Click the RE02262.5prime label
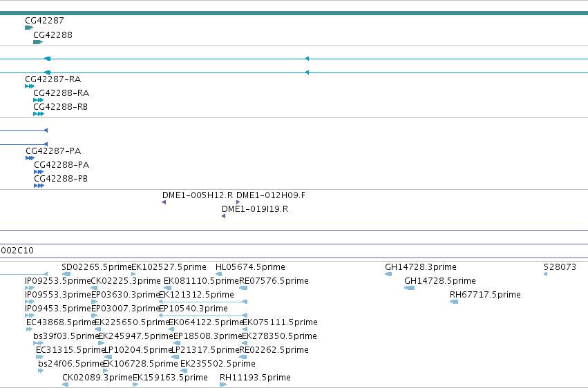Viewport: 588px width, 388px height. (274, 350)
